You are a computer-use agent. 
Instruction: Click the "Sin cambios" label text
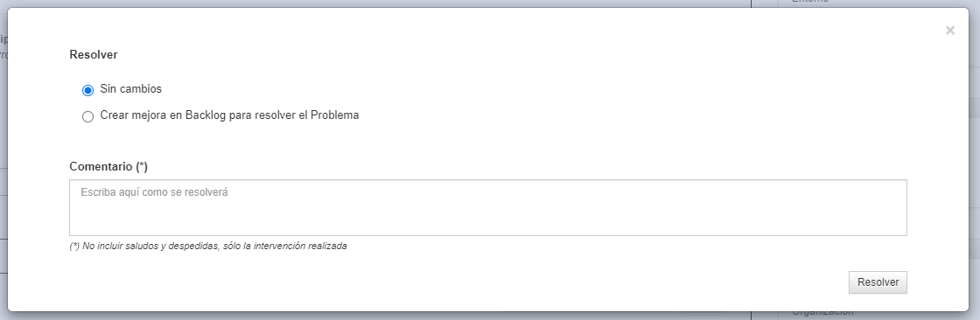pyautogui.click(x=130, y=89)
